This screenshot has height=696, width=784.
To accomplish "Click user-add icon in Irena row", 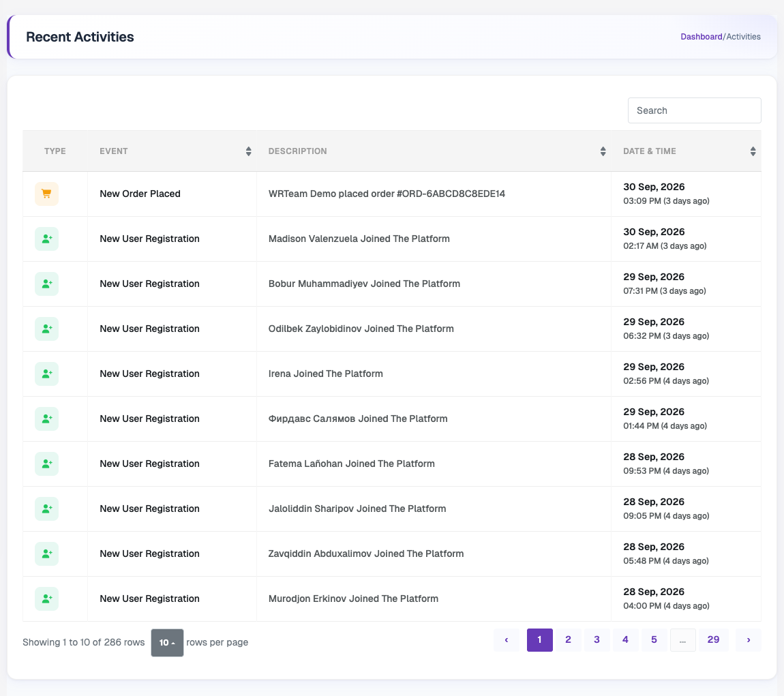I will click(46, 374).
